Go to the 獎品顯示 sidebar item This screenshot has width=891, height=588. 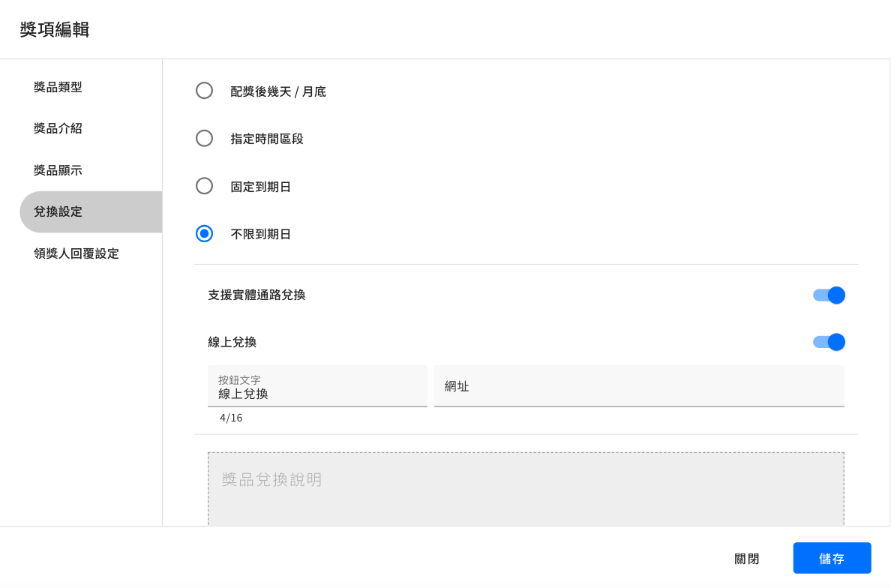coord(58,170)
